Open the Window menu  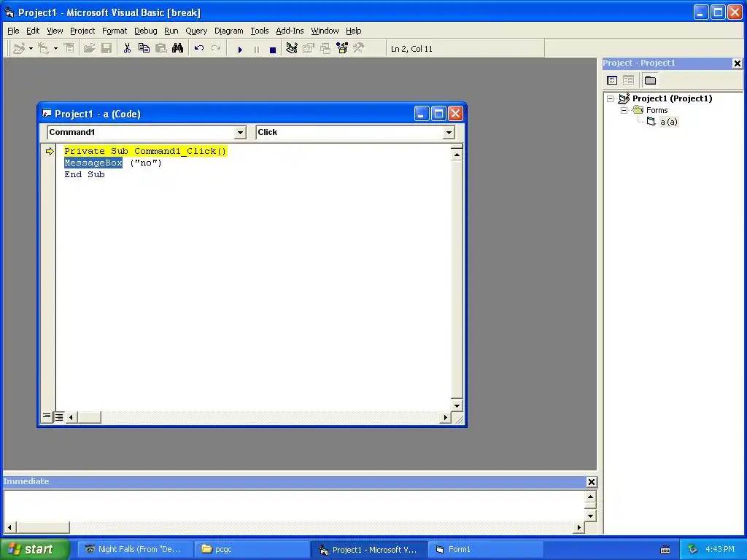point(325,31)
